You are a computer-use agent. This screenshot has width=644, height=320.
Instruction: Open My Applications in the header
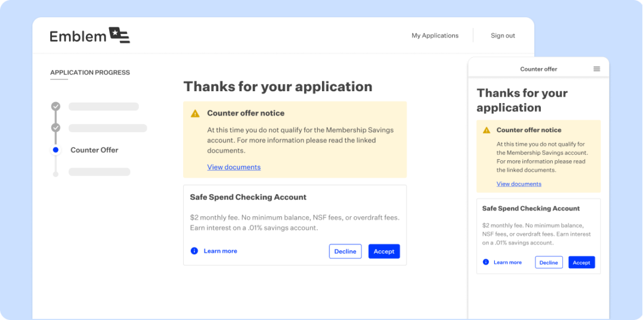pos(435,36)
